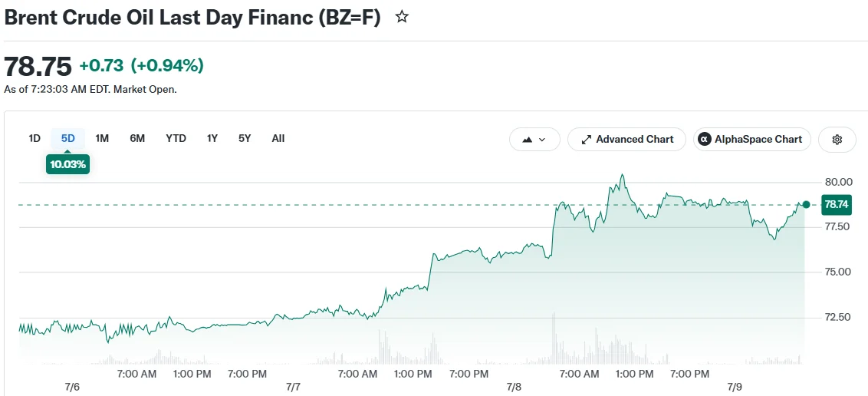Select the 5D range tab
The image size is (868, 396).
67,138
